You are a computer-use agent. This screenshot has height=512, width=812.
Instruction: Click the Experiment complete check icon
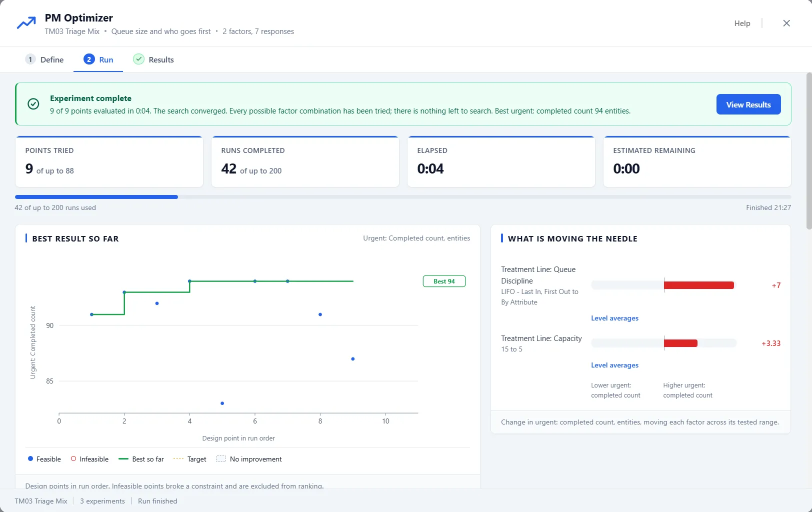coord(33,104)
